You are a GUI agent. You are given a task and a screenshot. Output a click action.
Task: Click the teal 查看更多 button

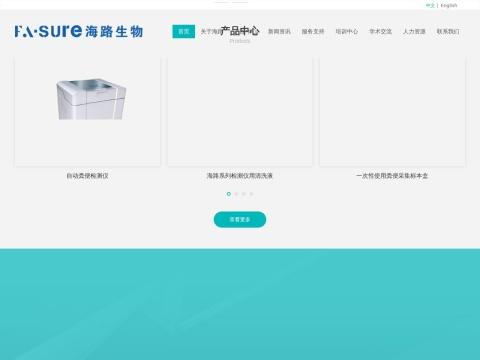(x=240, y=219)
